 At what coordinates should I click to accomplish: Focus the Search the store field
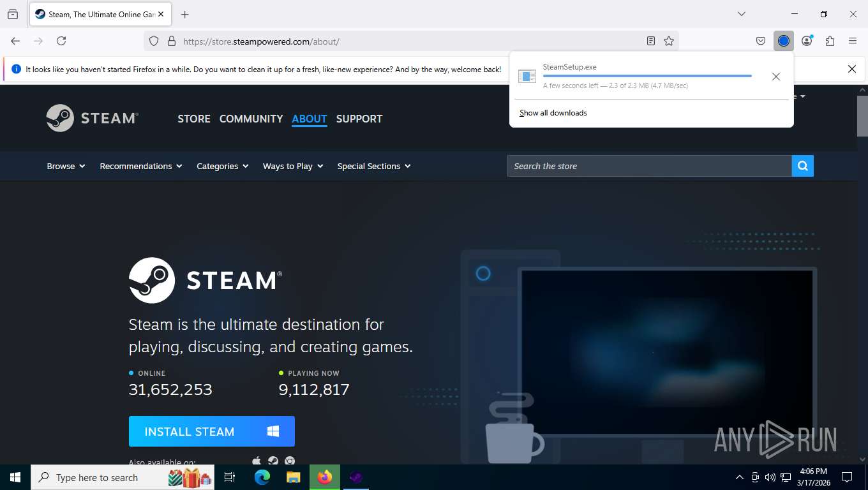pos(650,166)
